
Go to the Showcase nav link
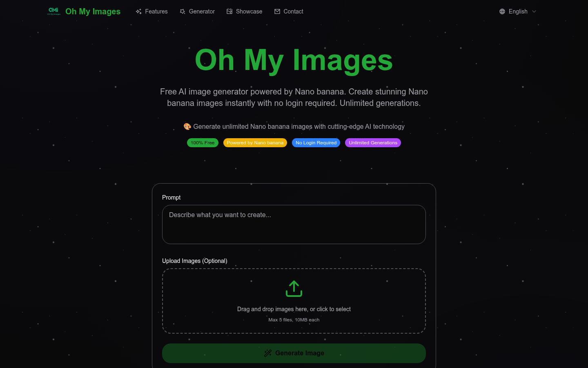point(249,11)
